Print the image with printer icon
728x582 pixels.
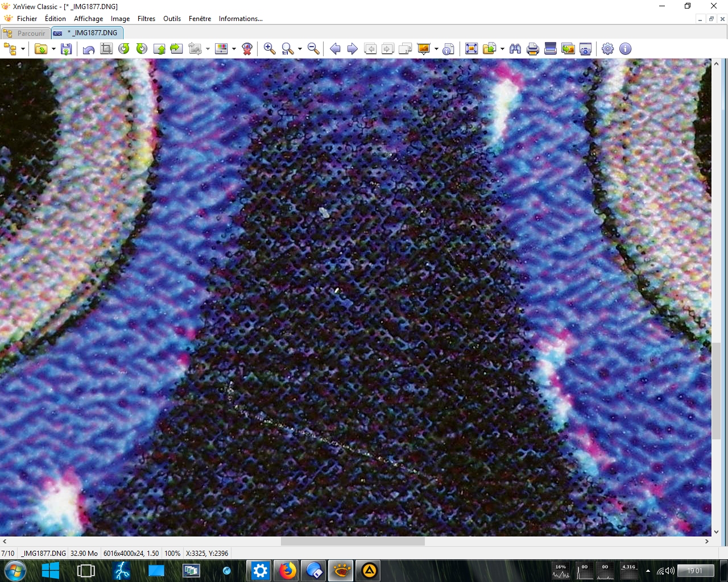tap(533, 49)
